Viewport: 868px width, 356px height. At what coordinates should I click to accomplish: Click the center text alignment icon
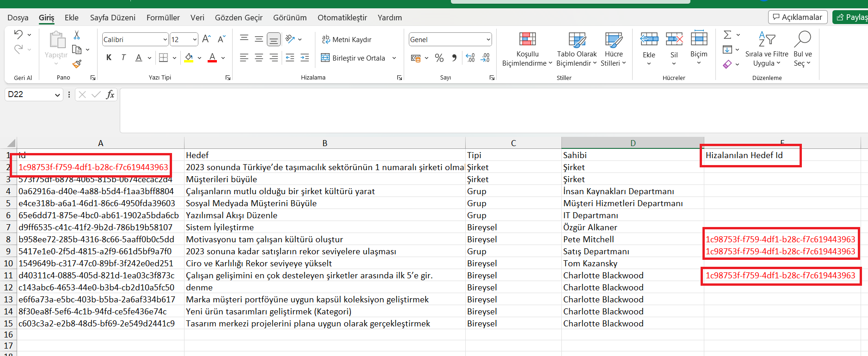point(259,58)
